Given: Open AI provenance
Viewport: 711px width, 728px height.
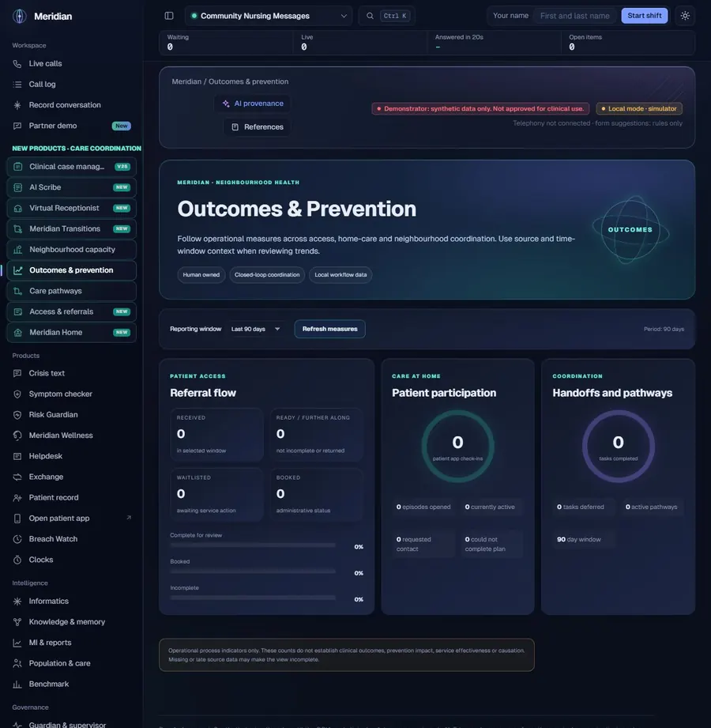Looking at the screenshot, I should (253, 104).
